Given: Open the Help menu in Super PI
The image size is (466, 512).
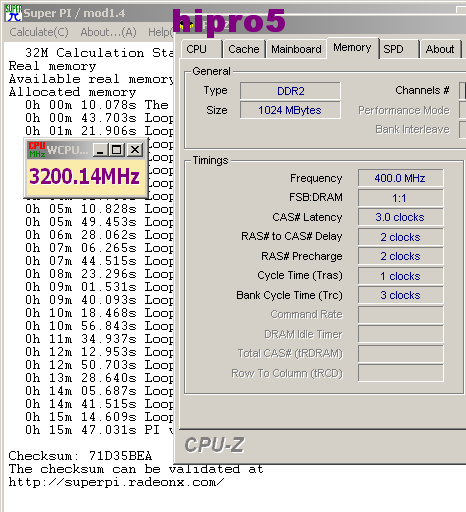Looking at the screenshot, I should (160, 32).
